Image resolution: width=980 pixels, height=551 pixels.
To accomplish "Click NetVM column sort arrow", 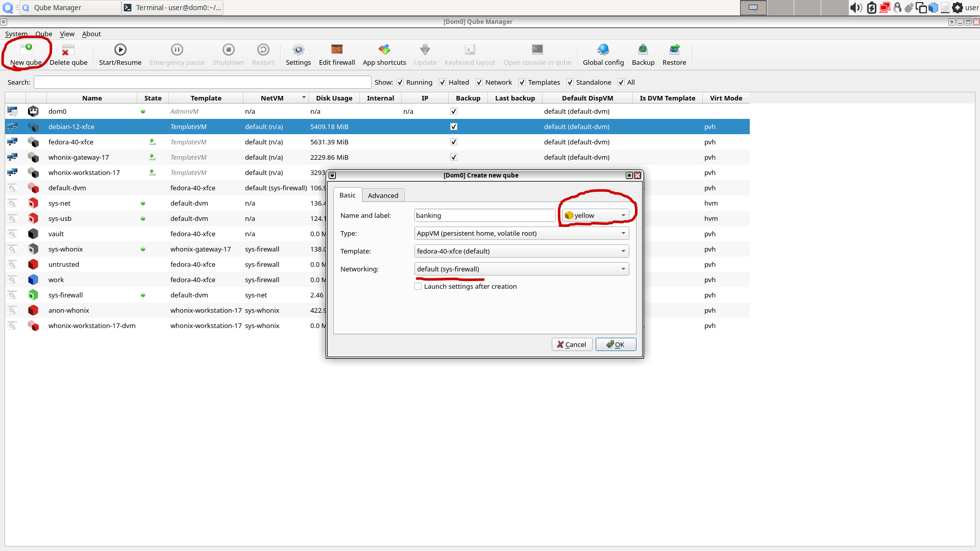I will 304,97.
